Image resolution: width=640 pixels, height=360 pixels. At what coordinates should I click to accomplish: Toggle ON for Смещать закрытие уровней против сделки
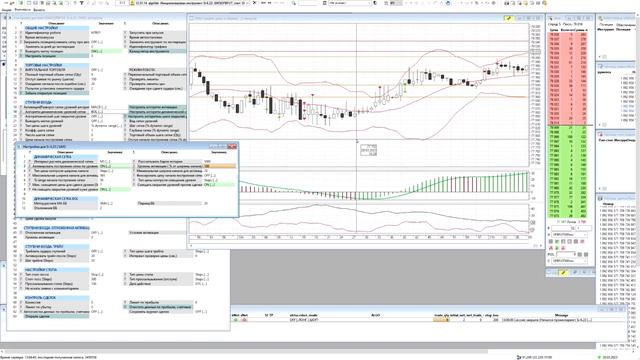pos(219,185)
